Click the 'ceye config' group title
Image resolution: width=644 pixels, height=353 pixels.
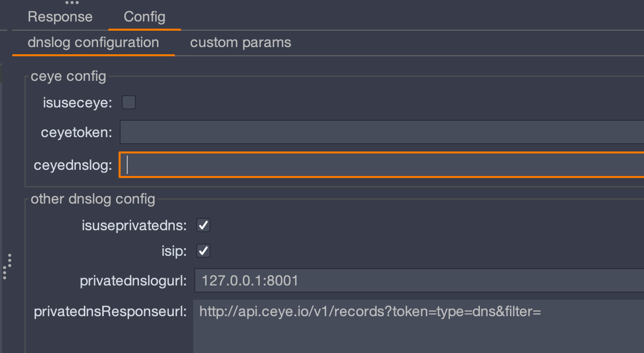click(68, 76)
